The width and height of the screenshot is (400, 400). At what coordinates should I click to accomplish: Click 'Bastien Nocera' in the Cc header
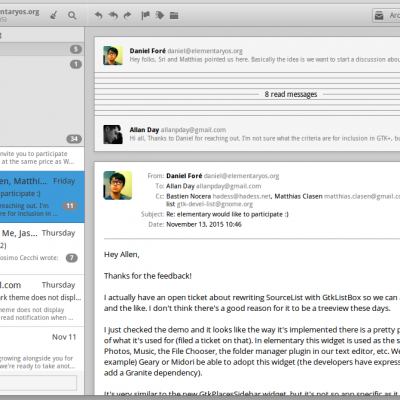(188, 196)
